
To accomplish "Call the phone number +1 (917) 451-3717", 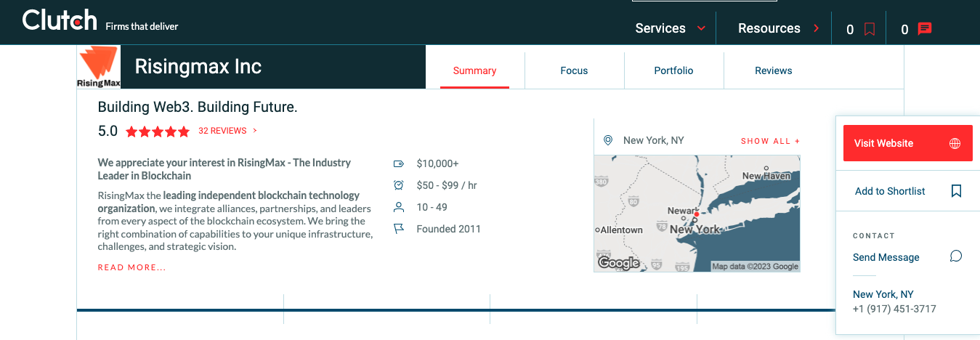I will [x=894, y=309].
